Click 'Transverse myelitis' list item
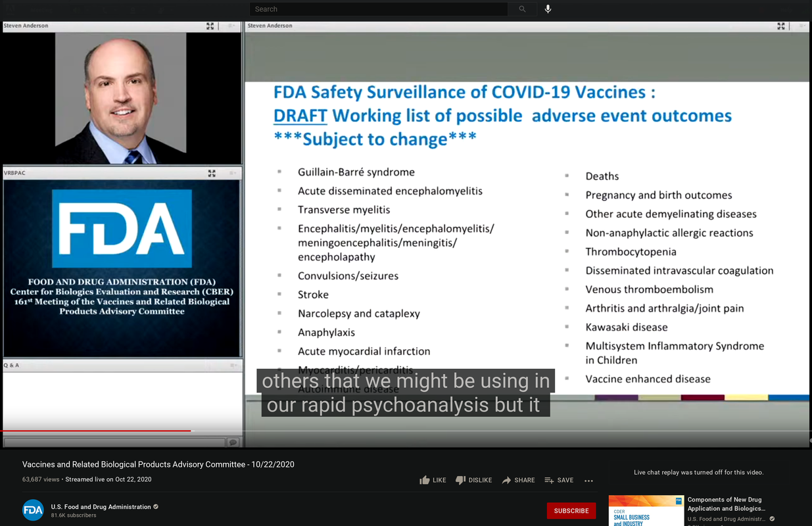This screenshot has width=812, height=526. pyautogui.click(x=344, y=210)
